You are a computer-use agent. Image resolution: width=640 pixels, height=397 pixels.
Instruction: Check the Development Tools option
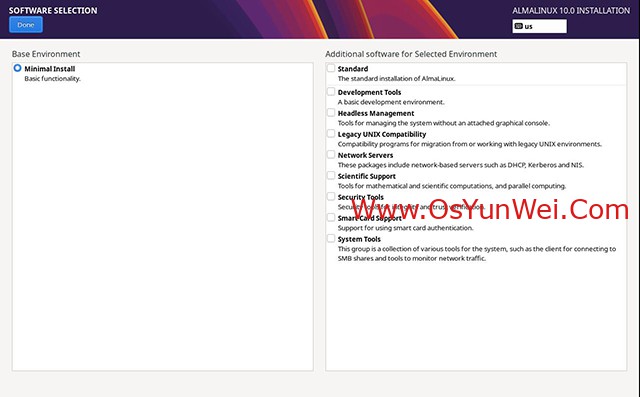pos(331,92)
